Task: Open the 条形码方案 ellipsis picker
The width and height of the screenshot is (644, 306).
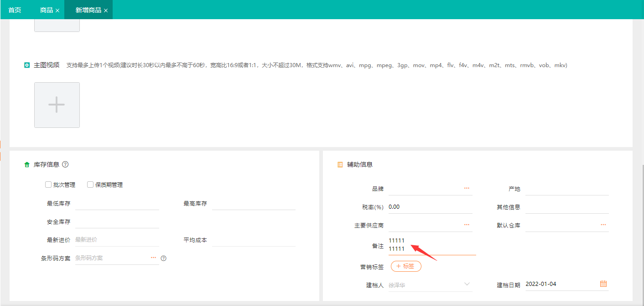Action: 153,258
